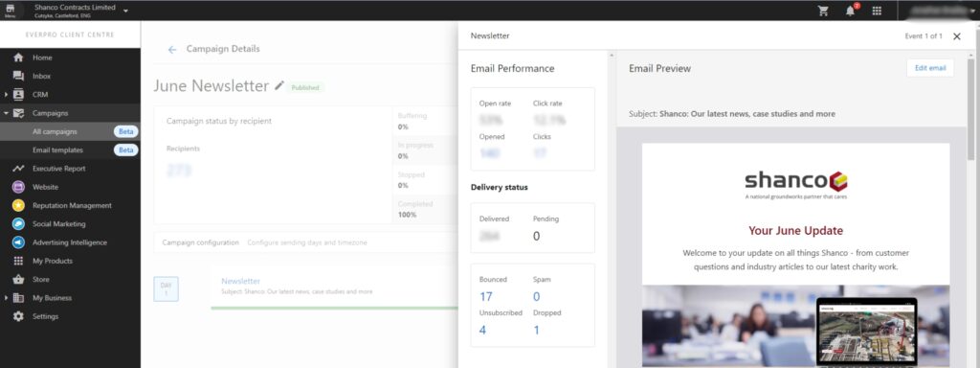
Task: Collapse the Campaigns sidebar section
Action: [6, 113]
